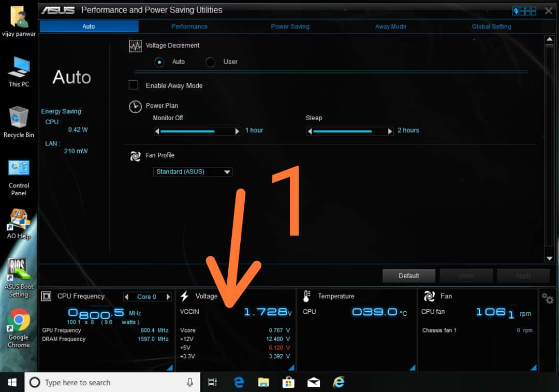Click the CPU Frequency chip icon
Image resolution: width=559 pixels, height=392 pixels.
click(47, 296)
